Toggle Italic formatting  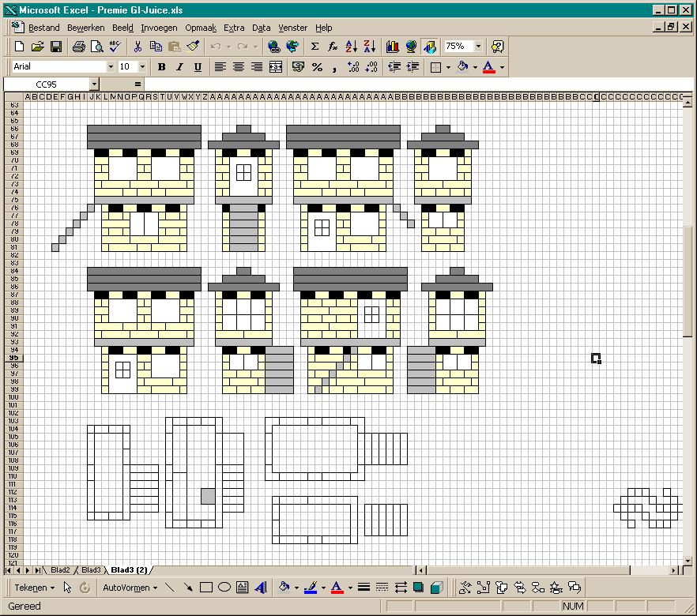pyautogui.click(x=179, y=67)
